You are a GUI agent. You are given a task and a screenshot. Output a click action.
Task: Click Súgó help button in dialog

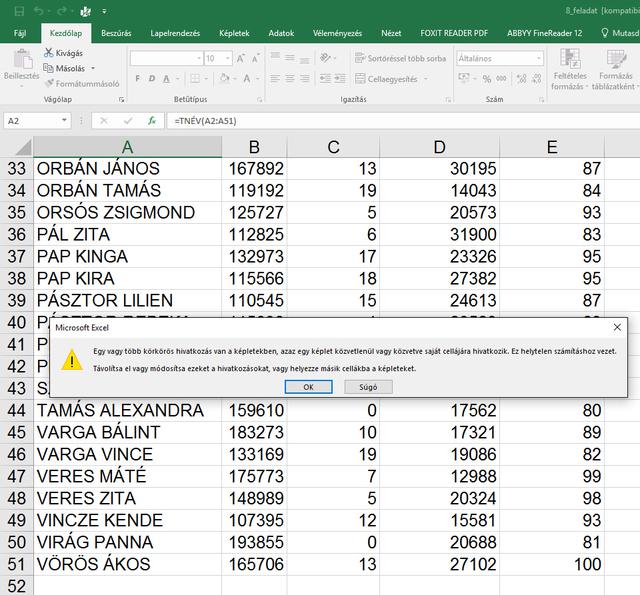tap(368, 387)
